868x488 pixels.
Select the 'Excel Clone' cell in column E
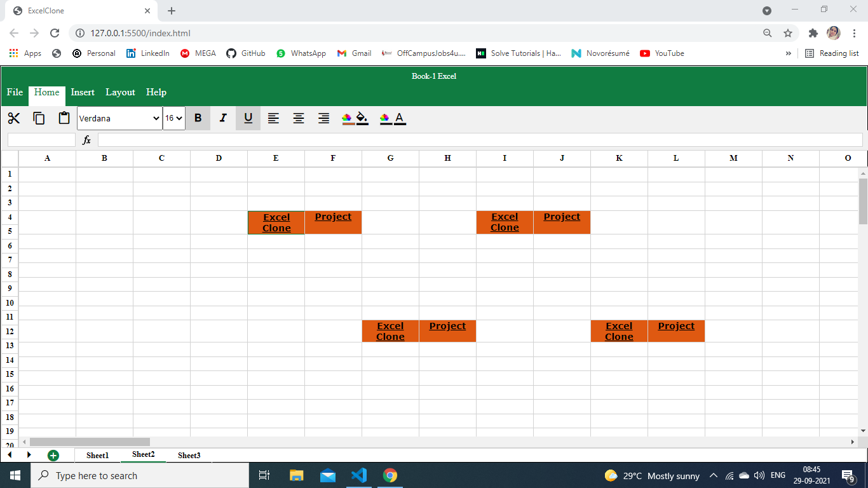point(276,222)
